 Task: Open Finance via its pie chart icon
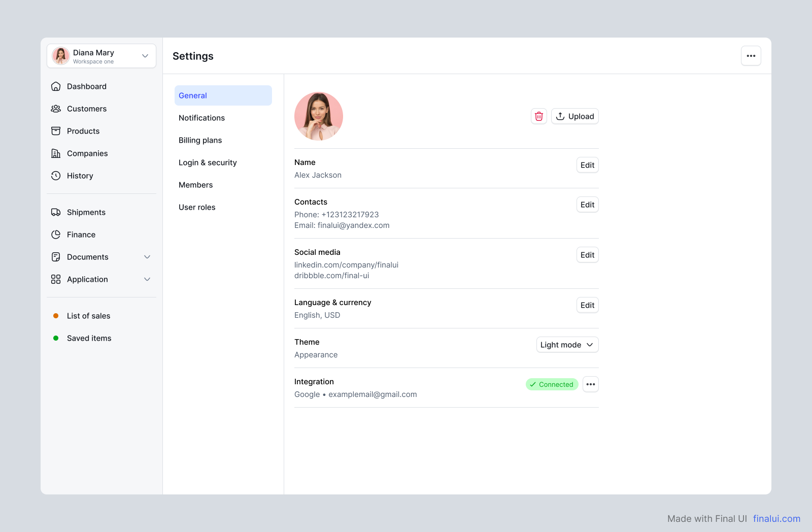tap(56, 235)
